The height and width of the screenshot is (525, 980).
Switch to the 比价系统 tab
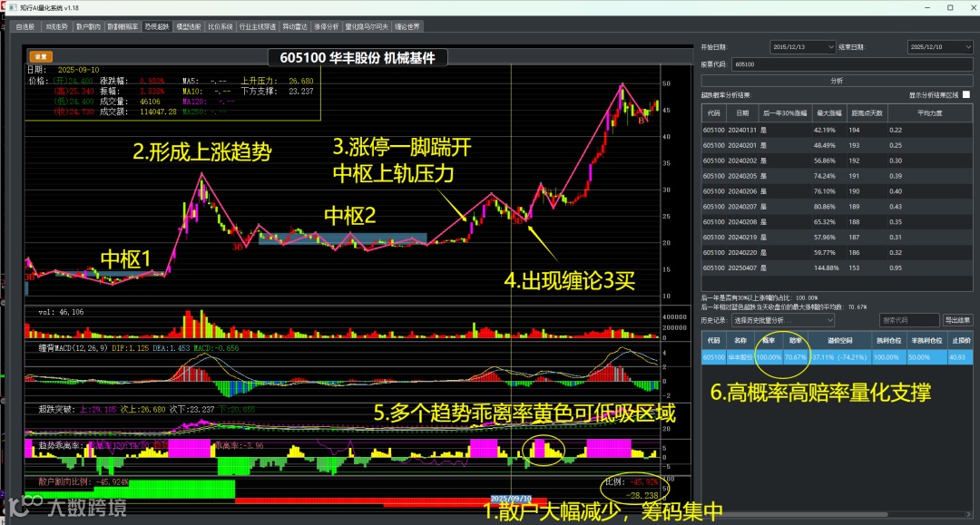pos(220,27)
